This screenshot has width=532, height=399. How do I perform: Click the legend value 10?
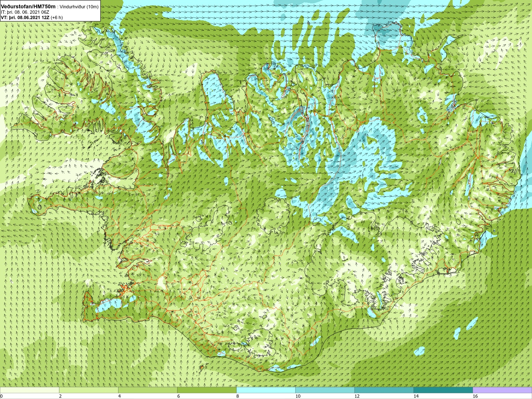[298, 396]
